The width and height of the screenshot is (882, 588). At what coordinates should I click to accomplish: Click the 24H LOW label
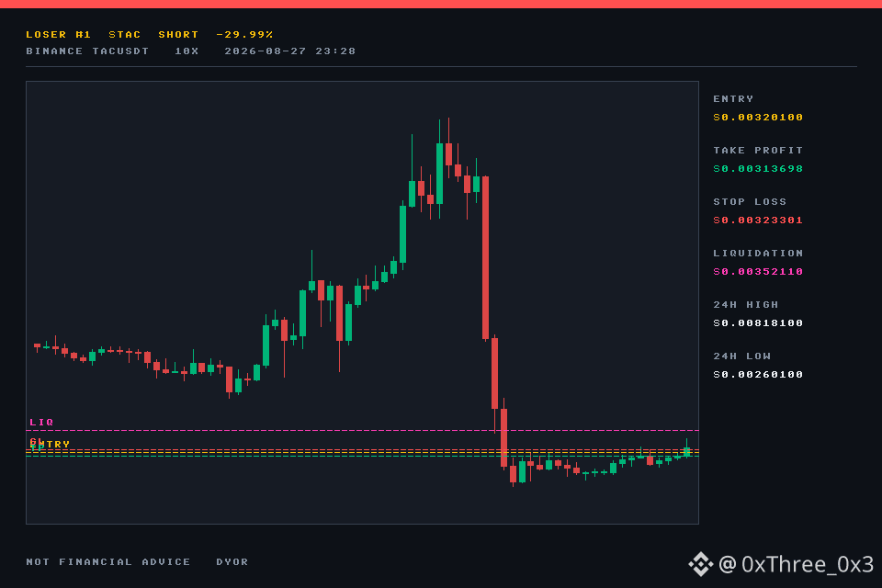click(x=742, y=356)
